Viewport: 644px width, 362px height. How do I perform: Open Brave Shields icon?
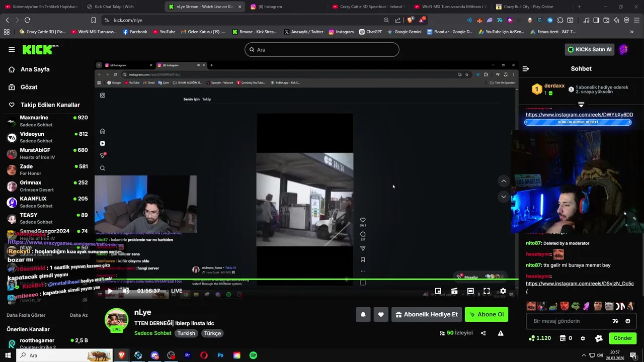coord(410,20)
